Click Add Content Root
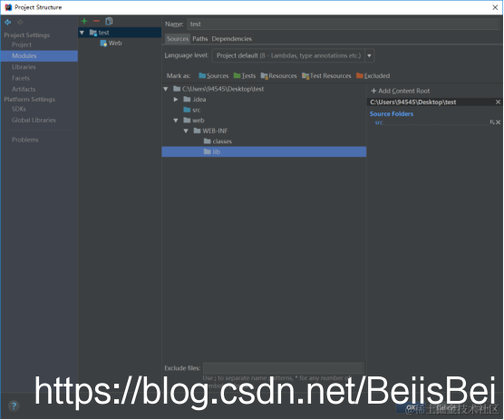Screen dimensions: 504x420 click(x=400, y=91)
